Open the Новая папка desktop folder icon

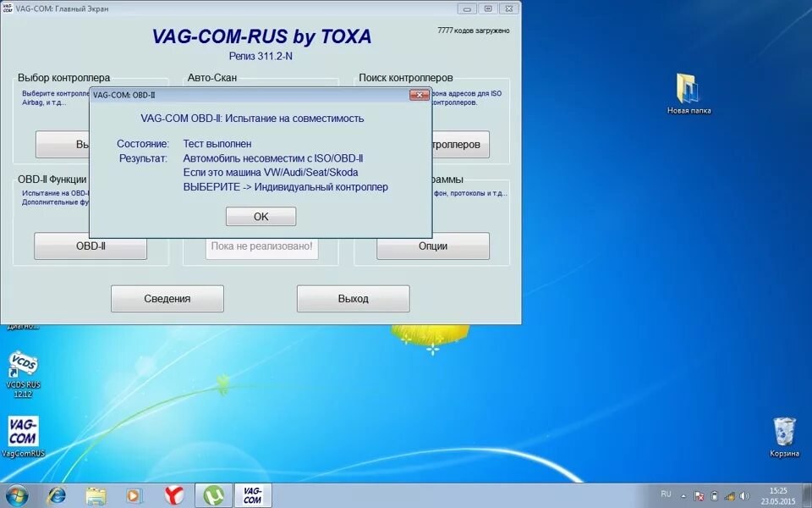[689, 94]
